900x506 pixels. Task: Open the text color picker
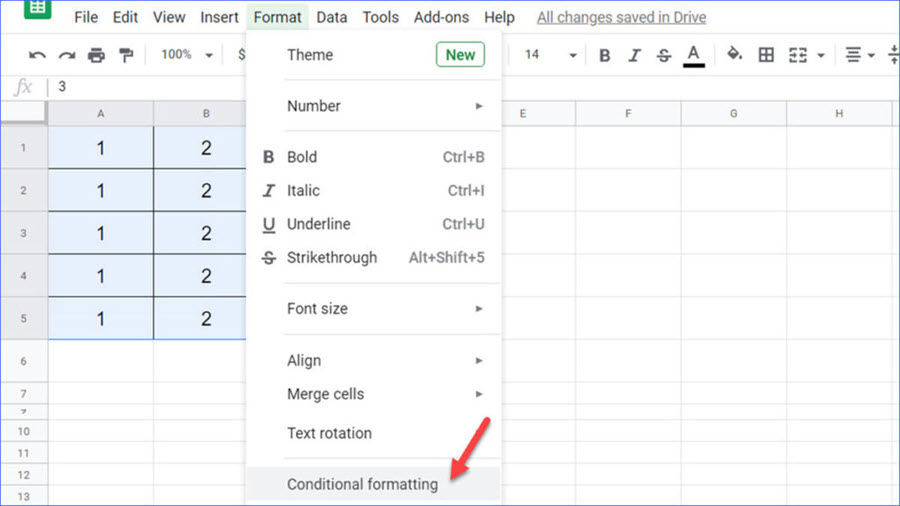[x=694, y=55]
